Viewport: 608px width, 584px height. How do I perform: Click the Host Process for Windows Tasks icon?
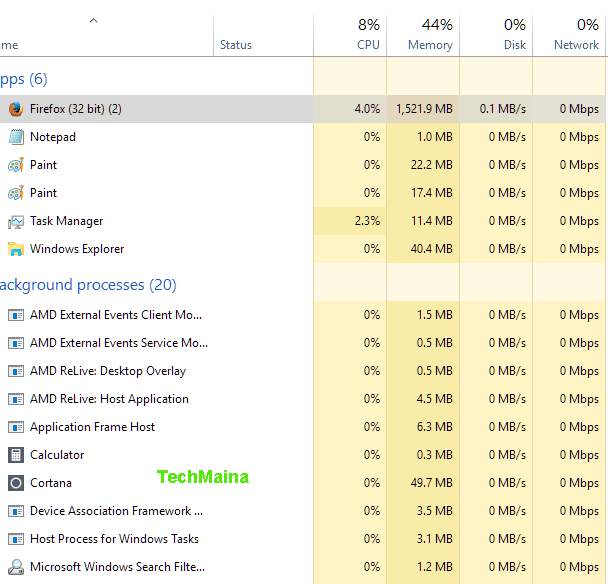tap(16, 539)
